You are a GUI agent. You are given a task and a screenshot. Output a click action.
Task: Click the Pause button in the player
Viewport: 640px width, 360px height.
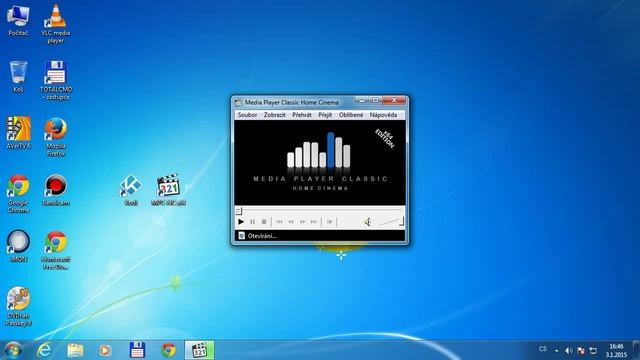click(x=252, y=222)
